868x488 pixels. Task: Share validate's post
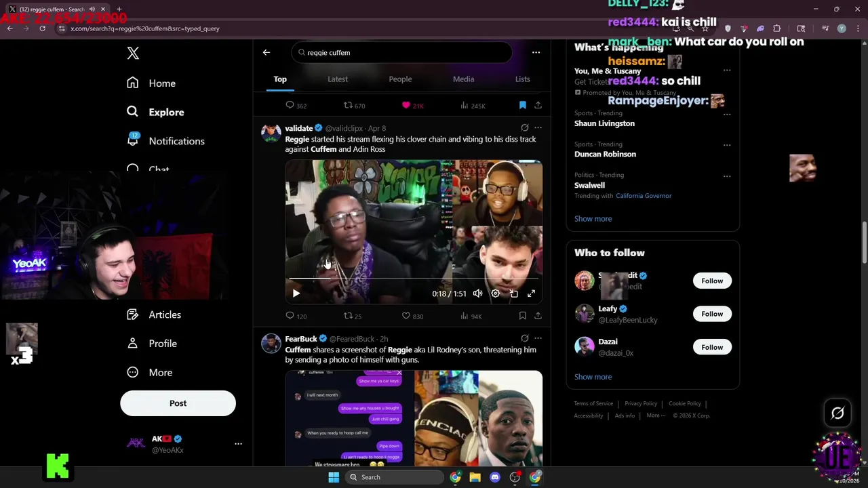[x=538, y=316]
